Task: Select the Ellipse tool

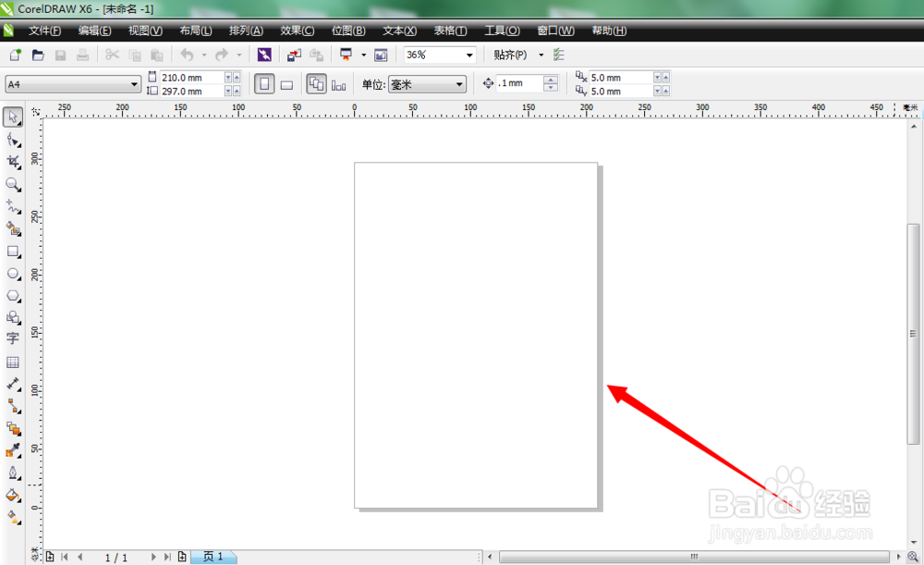Action: pos(13,275)
